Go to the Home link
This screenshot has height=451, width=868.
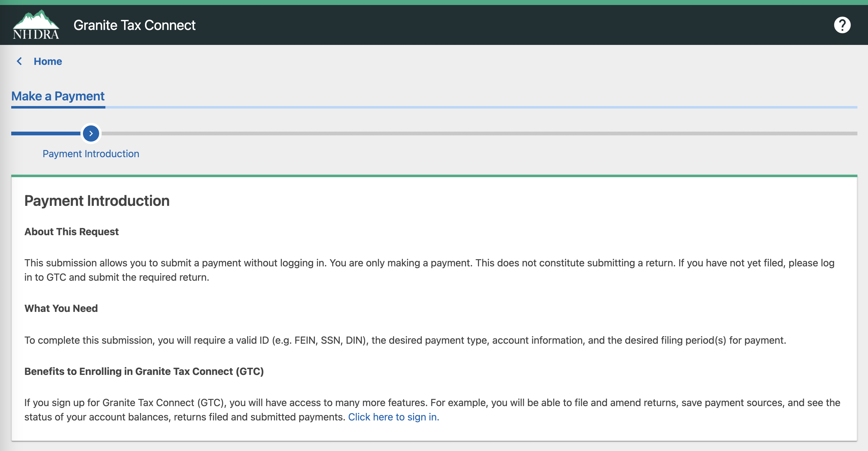coord(47,61)
